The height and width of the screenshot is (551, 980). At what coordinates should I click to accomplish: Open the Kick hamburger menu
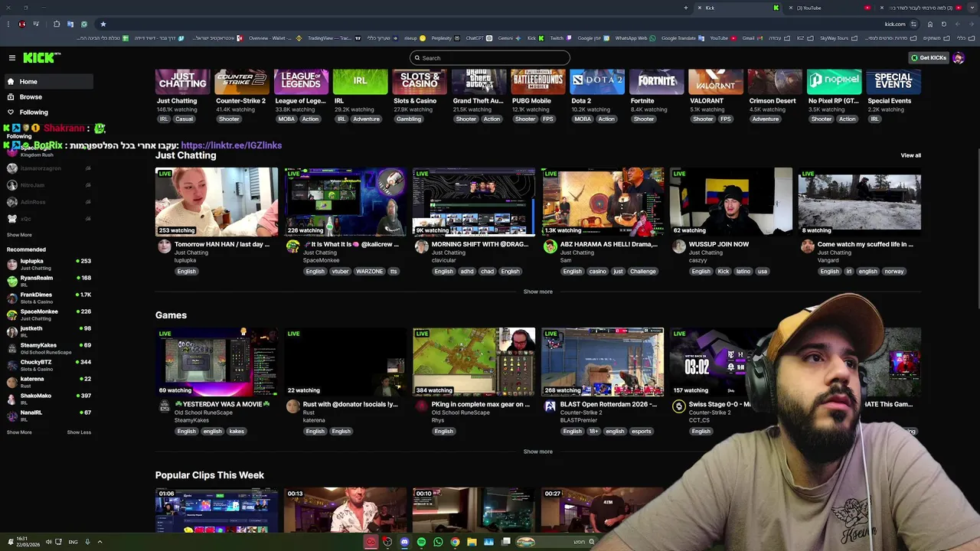coord(11,58)
